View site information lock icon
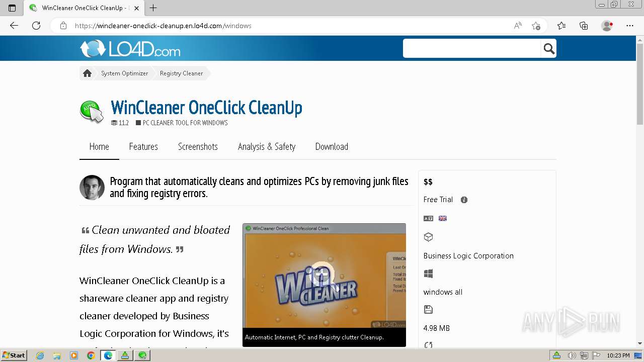 click(x=63, y=26)
